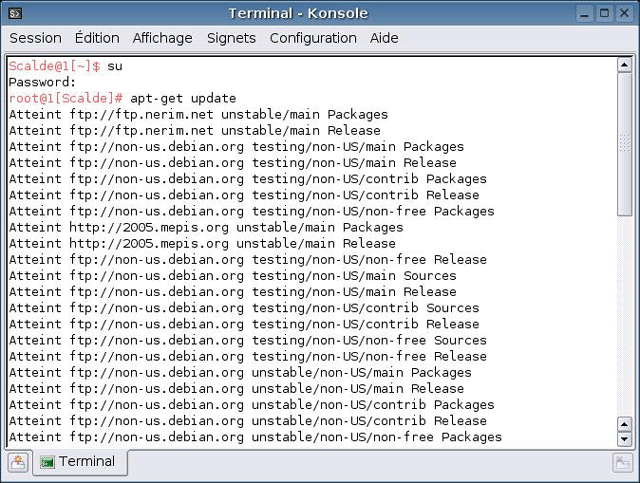Click 'unstable/non-US/contrib Packages' line
The width and height of the screenshot is (640, 483).
pos(252,405)
